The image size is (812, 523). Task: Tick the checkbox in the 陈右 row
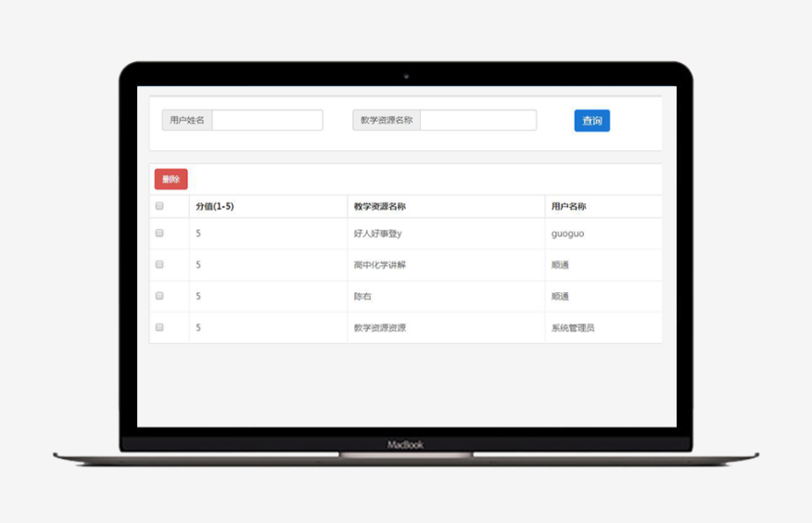[x=159, y=297]
